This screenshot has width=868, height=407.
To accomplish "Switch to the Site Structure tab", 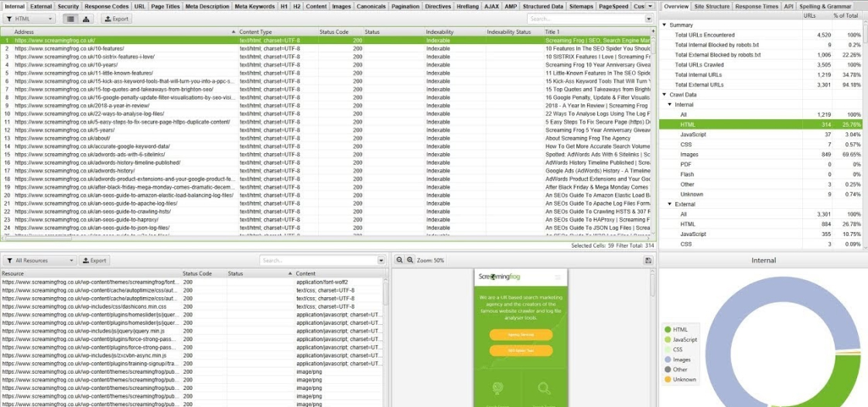I will (x=712, y=6).
